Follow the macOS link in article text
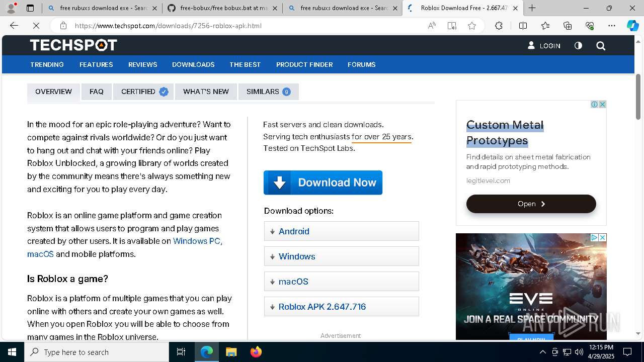 click(40, 254)
